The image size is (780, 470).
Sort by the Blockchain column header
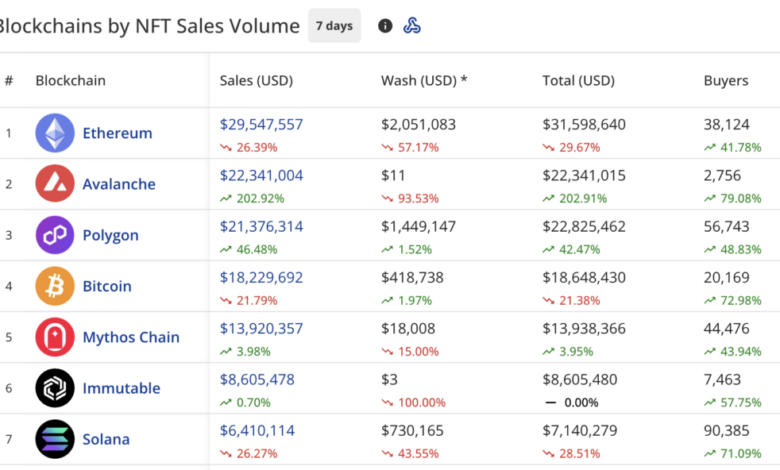click(70, 81)
